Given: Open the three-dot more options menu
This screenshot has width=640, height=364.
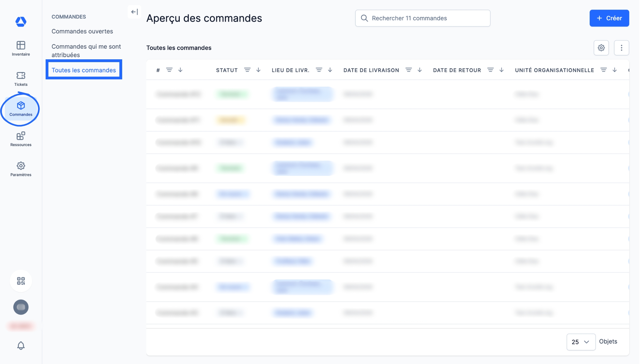Looking at the screenshot, I should 621,48.
